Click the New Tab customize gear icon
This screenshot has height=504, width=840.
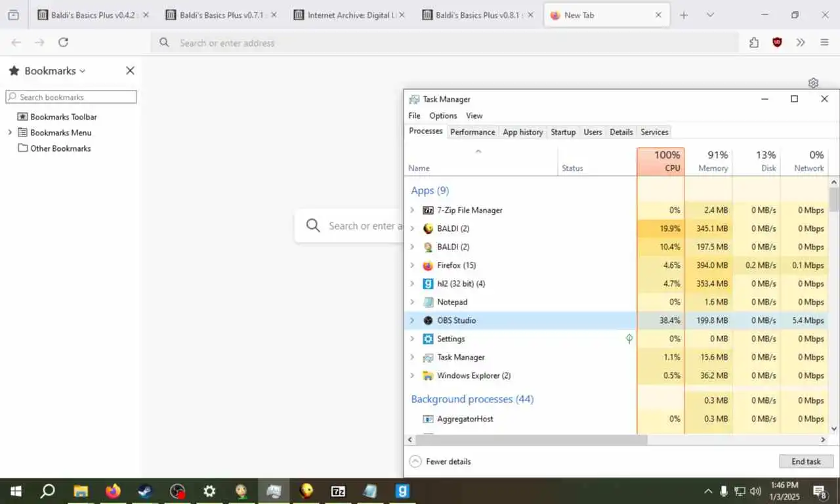point(813,83)
